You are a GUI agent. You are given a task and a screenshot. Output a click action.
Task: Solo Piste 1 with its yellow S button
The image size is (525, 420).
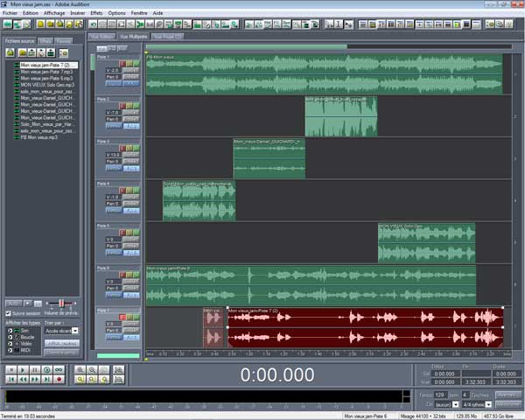(129, 64)
